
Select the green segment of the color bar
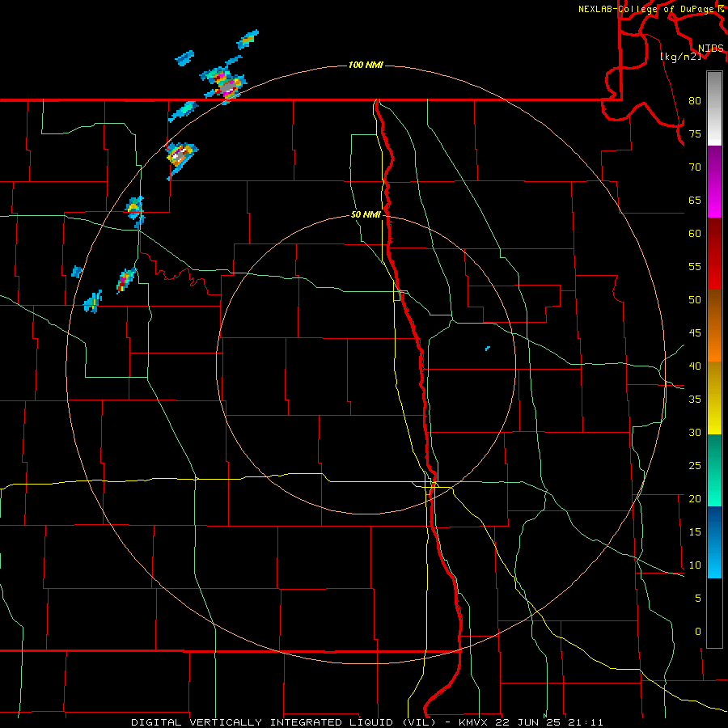pos(714,470)
